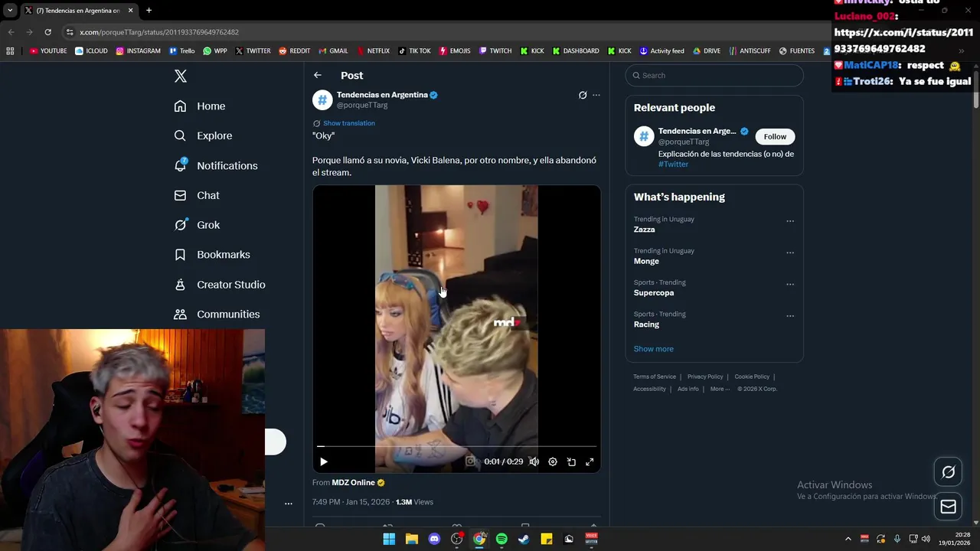Open the floating Grok button
Screen dimensions: 980x551
948,472
